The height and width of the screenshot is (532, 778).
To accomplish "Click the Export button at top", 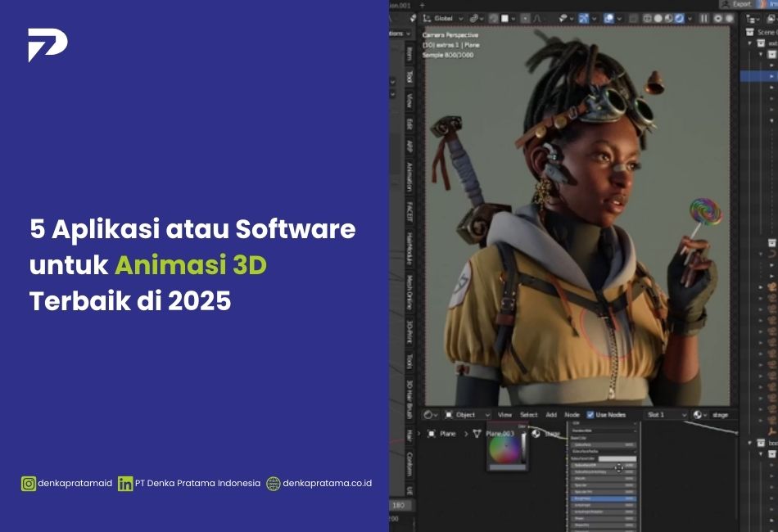I will coord(736,4).
